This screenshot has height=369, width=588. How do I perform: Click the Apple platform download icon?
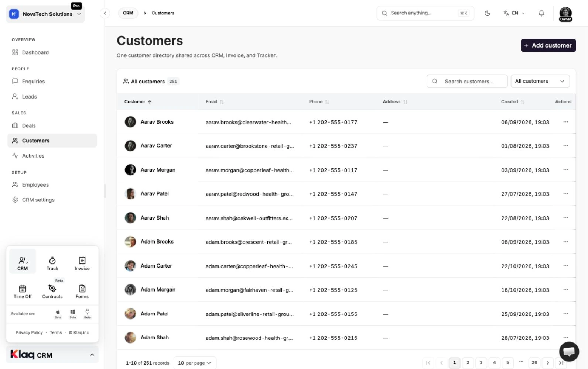tap(58, 314)
